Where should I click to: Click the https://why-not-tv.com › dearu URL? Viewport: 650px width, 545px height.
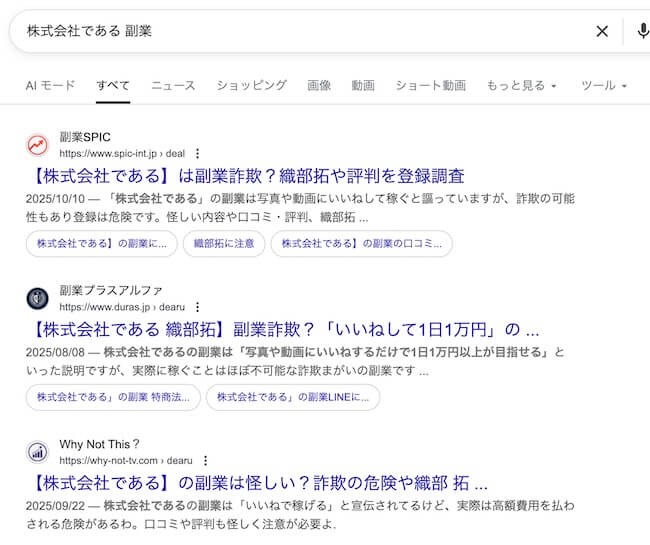(x=126, y=461)
